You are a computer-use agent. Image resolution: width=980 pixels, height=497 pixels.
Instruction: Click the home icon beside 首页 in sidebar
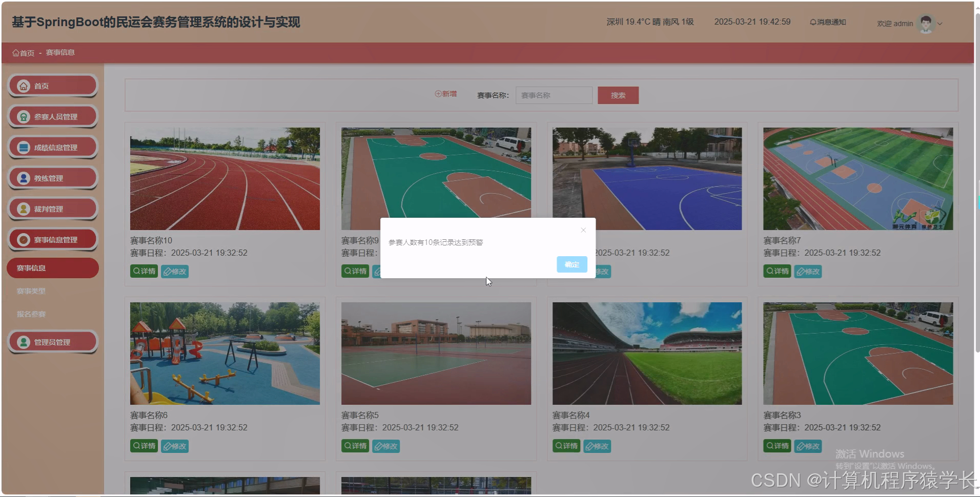pyautogui.click(x=24, y=86)
